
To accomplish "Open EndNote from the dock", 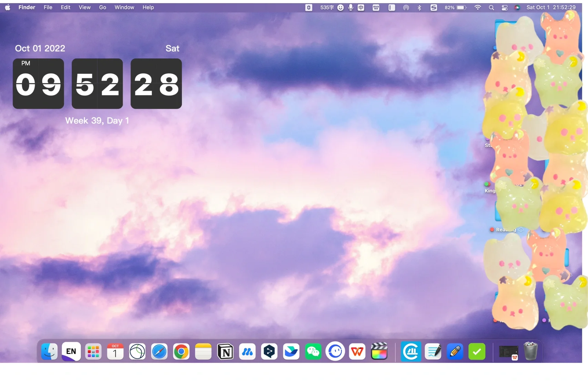I will [x=71, y=352].
